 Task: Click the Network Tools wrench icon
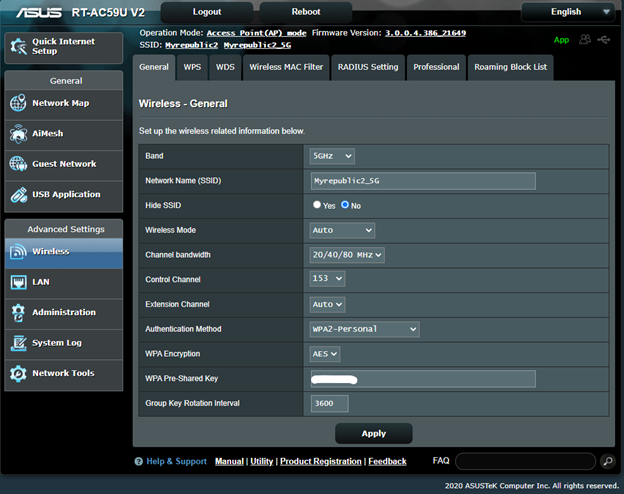coord(18,373)
